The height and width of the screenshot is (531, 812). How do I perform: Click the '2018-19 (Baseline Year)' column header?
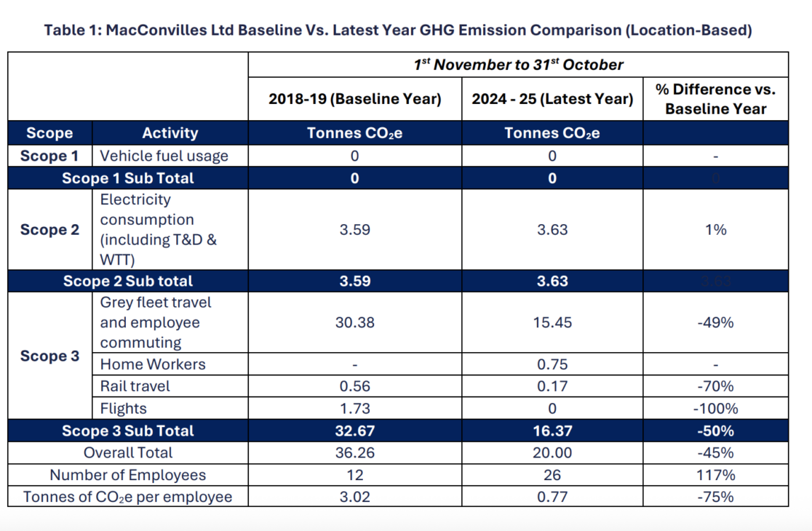(x=355, y=99)
